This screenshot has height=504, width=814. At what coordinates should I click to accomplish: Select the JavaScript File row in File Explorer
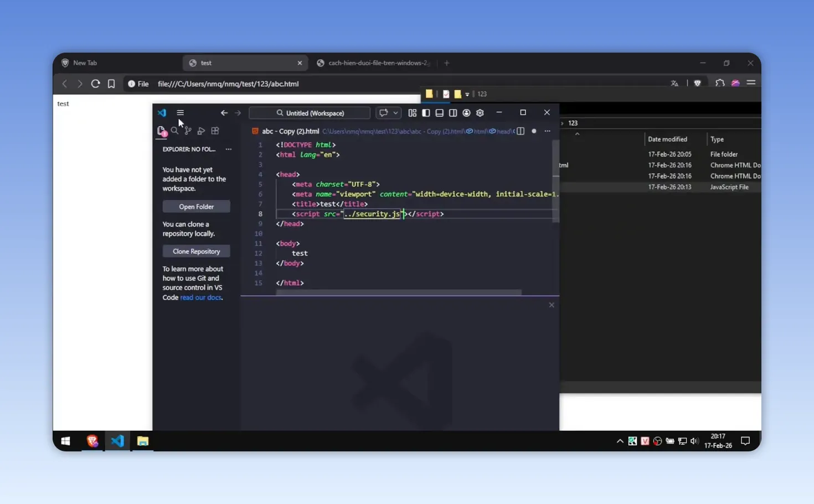pyautogui.click(x=660, y=187)
